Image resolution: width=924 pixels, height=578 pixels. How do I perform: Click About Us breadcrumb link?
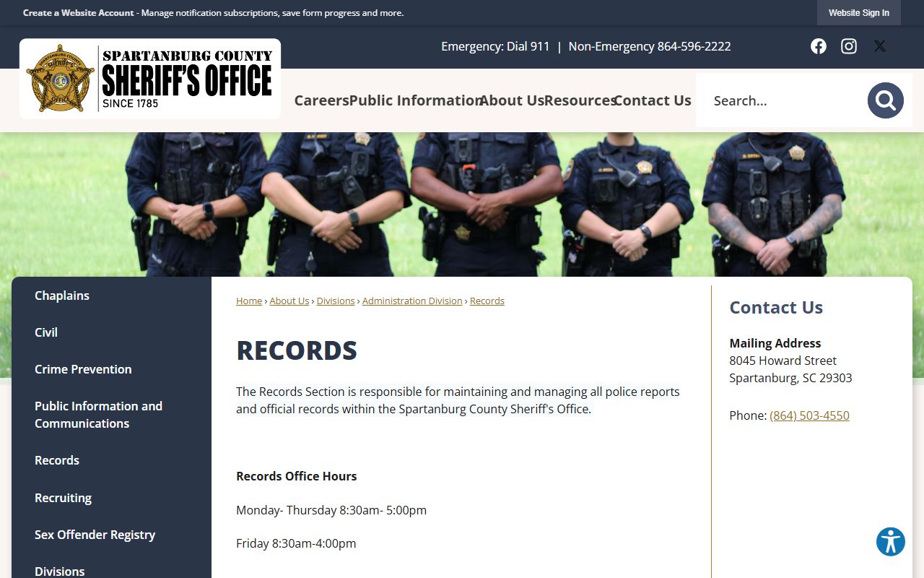[289, 301]
